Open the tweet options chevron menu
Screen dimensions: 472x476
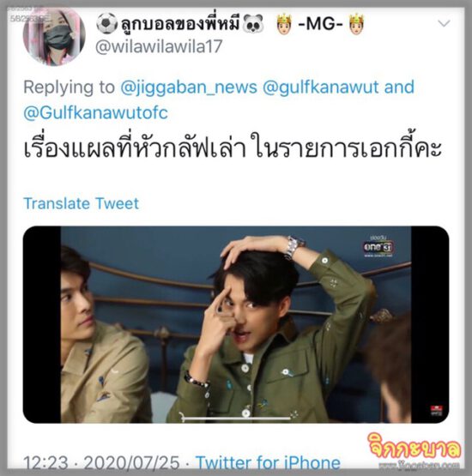[x=444, y=23]
